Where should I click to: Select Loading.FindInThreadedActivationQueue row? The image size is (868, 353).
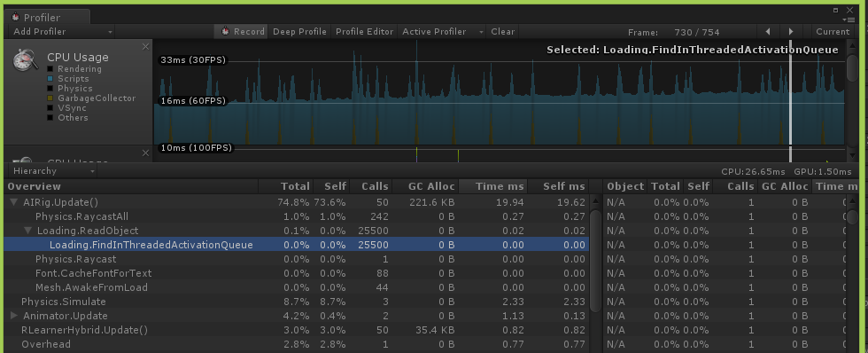[x=296, y=245]
